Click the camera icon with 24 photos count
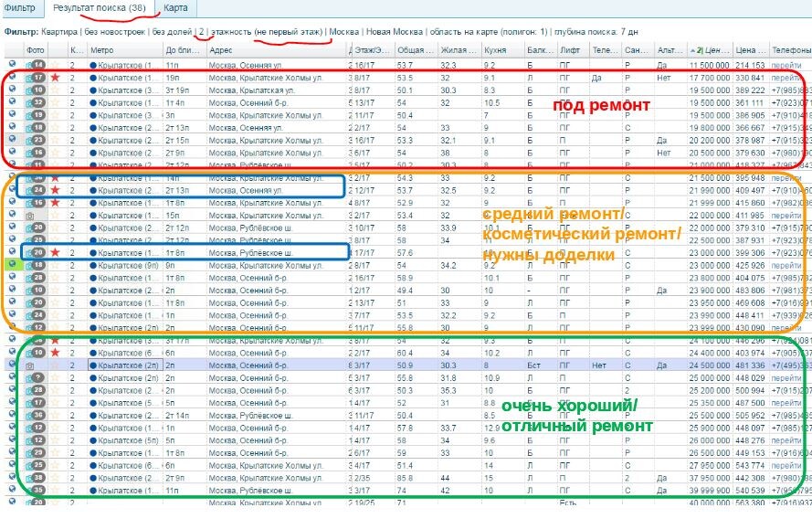This screenshot has height=529, width=812. [x=37, y=190]
